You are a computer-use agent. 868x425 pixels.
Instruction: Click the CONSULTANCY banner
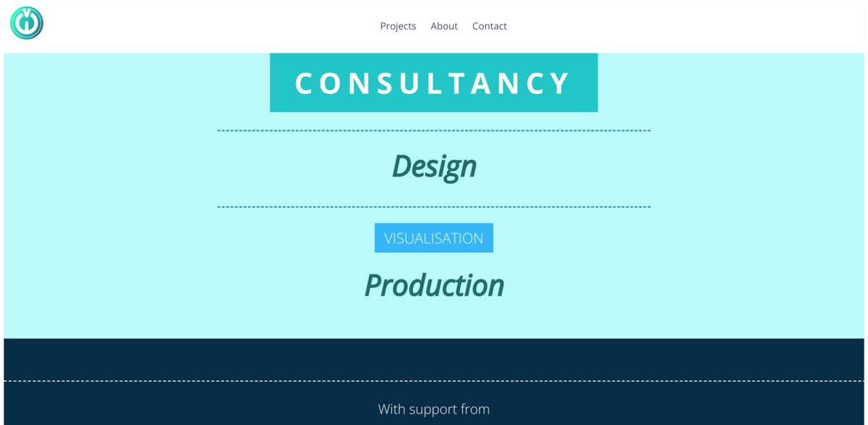pos(434,83)
